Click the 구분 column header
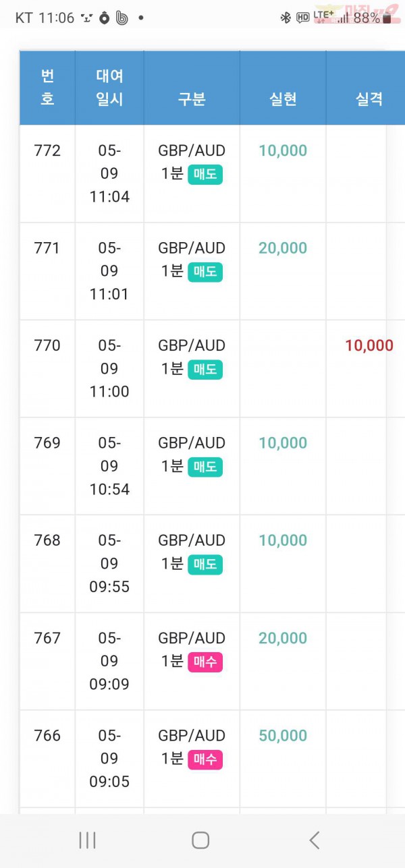The height and width of the screenshot is (868, 405). [192, 100]
